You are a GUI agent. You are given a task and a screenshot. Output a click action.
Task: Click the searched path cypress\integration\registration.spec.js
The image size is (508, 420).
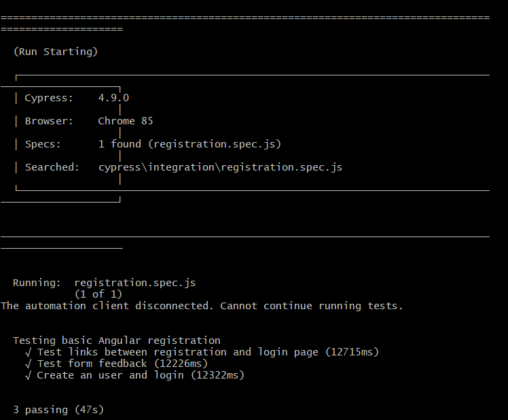click(220, 167)
